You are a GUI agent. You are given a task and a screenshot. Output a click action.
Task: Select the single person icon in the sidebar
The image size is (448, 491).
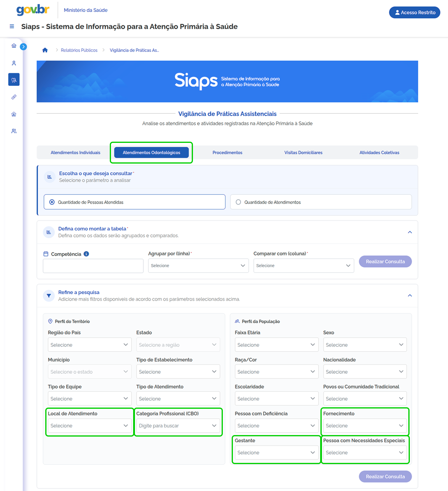point(14,63)
